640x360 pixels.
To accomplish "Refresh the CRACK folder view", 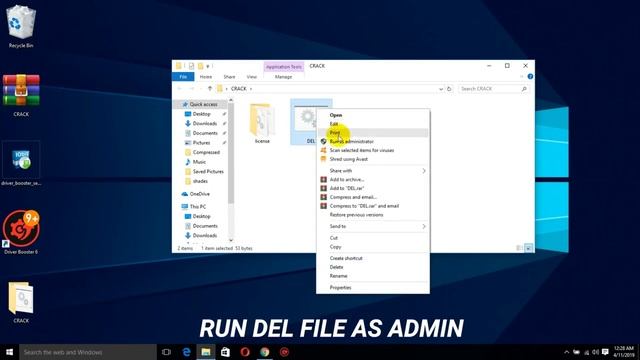I will pos(449,89).
